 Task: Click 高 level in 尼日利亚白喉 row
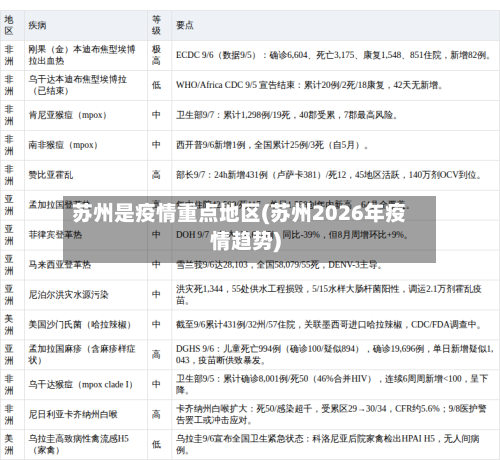(156, 415)
